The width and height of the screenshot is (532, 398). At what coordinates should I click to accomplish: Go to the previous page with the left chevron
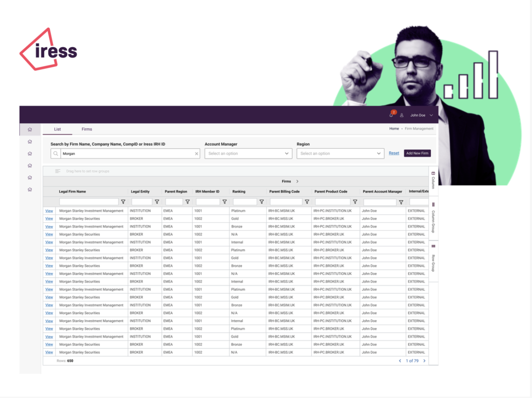400,361
